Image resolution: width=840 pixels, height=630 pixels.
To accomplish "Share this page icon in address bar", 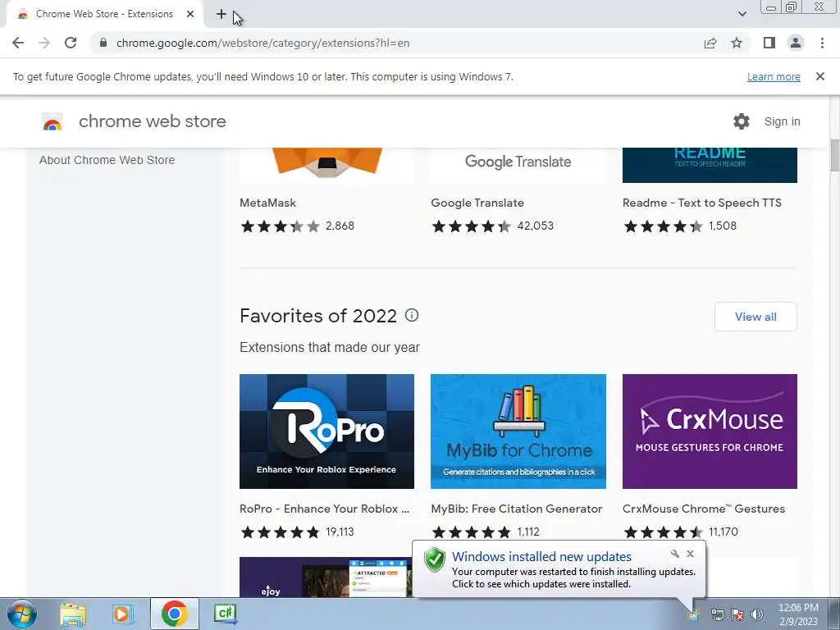I will pyautogui.click(x=710, y=43).
